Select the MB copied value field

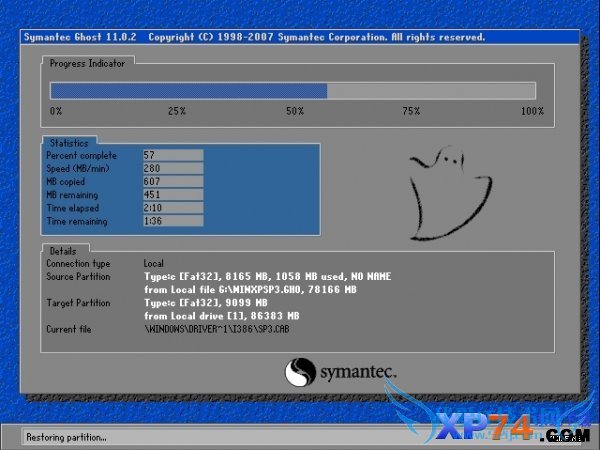coord(173,181)
